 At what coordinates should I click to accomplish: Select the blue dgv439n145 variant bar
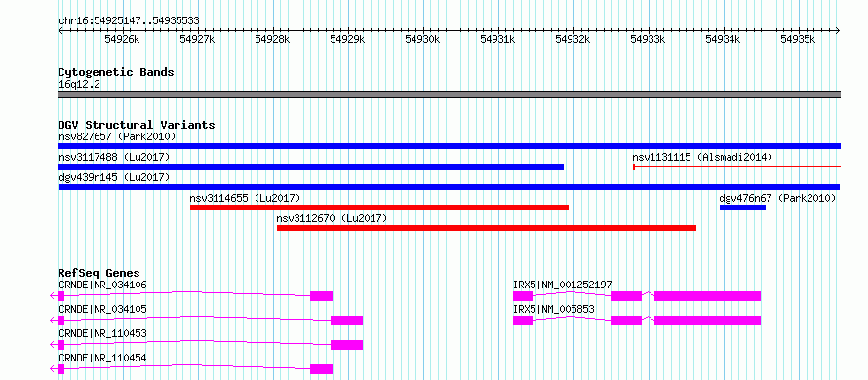(449, 187)
